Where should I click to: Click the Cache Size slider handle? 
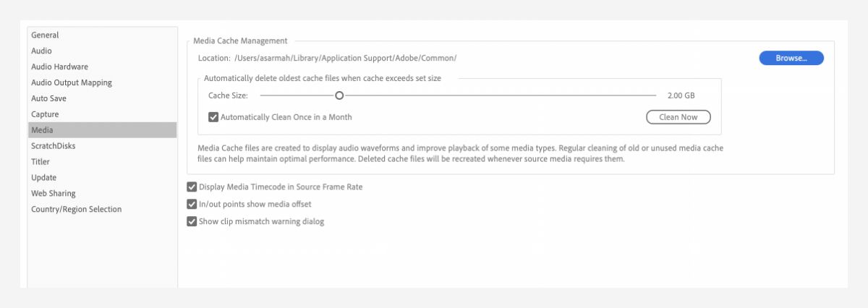point(339,95)
